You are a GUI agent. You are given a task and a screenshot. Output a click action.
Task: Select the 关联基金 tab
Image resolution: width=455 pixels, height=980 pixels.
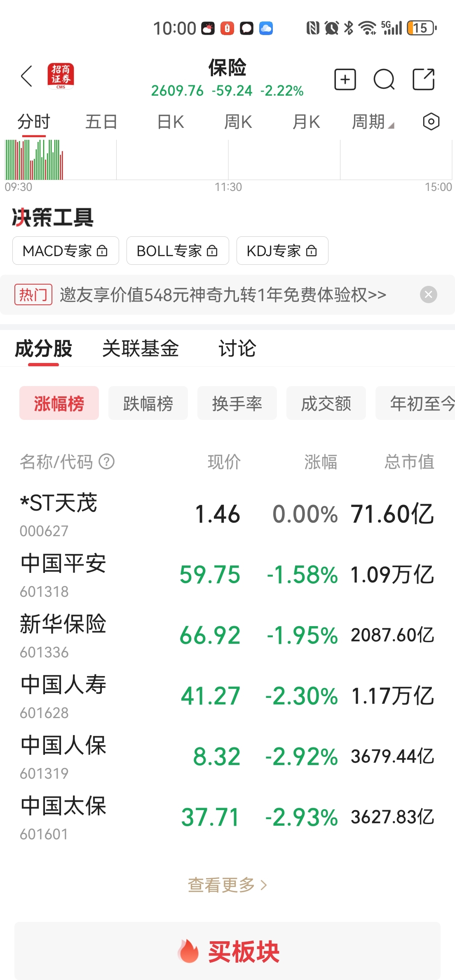pyautogui.click(x=140, y=349)
